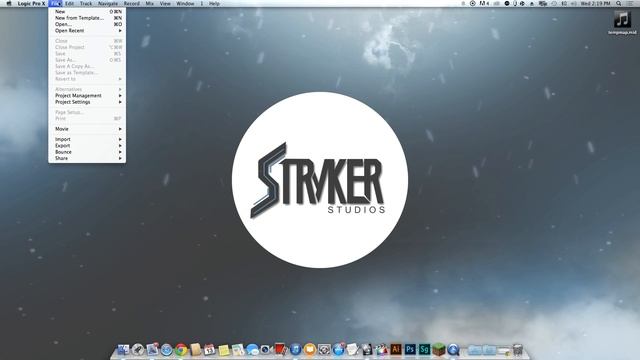Open the App Store in Dock
The width and height of the screenshot is (640, 360).
pos(338,349)
